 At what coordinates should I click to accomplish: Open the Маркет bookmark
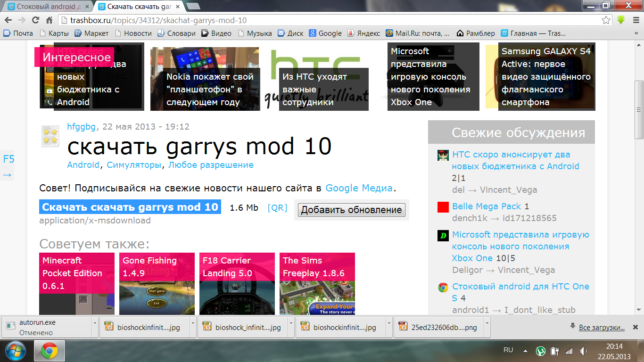(x=92, y=33)
